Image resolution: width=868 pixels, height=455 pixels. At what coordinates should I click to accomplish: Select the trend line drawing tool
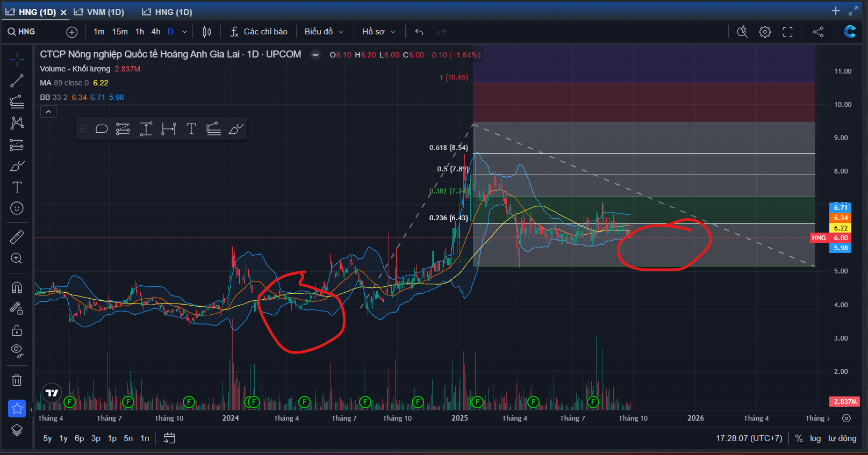point(17,81)
